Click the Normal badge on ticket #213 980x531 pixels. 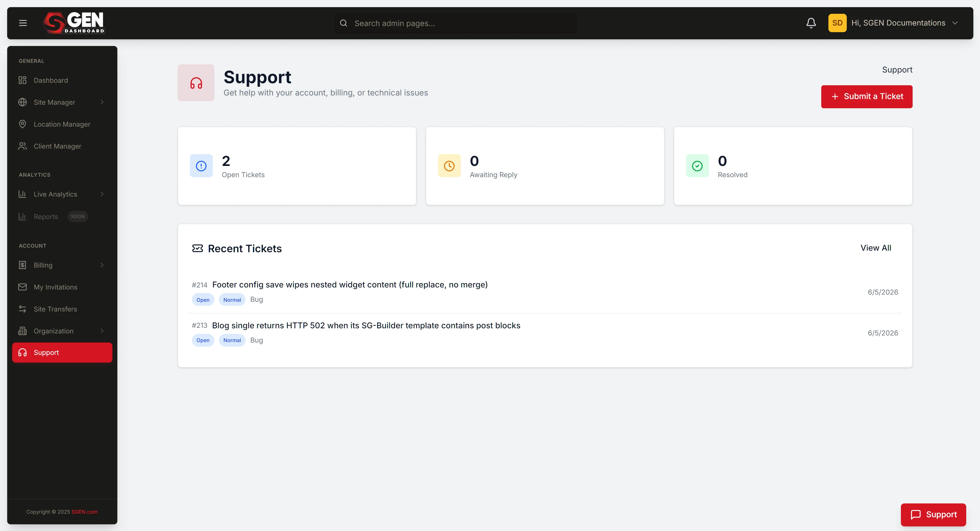232,340
